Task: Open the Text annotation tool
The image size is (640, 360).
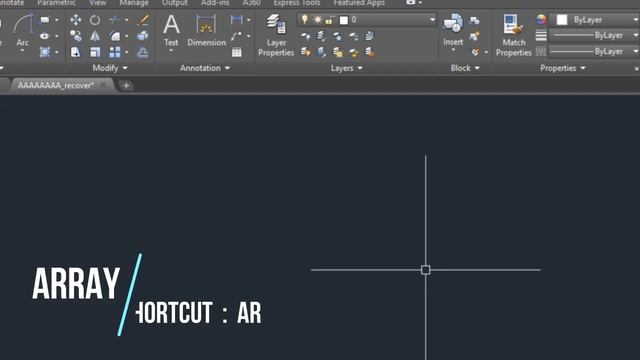Action: 171,29
